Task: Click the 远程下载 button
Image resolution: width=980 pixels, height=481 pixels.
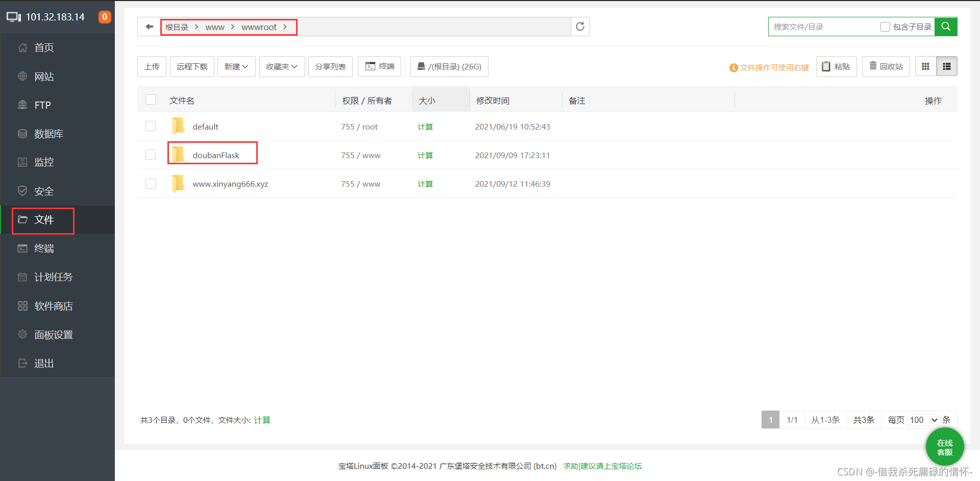Action: 192,66
